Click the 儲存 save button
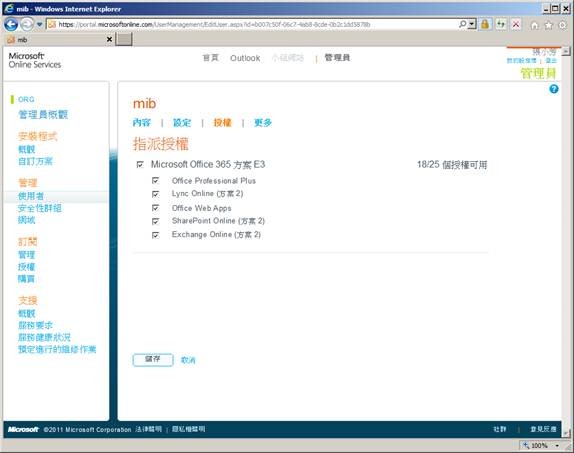 tap(153, 360)
